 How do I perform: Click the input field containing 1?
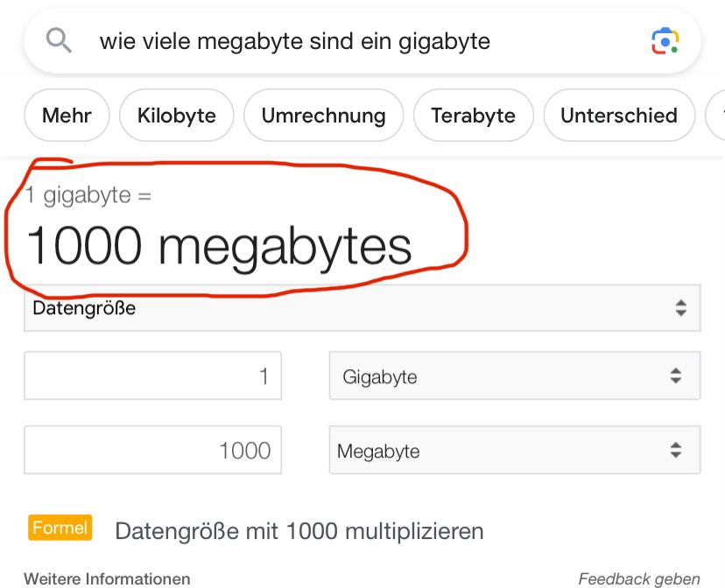pyautogui.click(x=152, y=376)
